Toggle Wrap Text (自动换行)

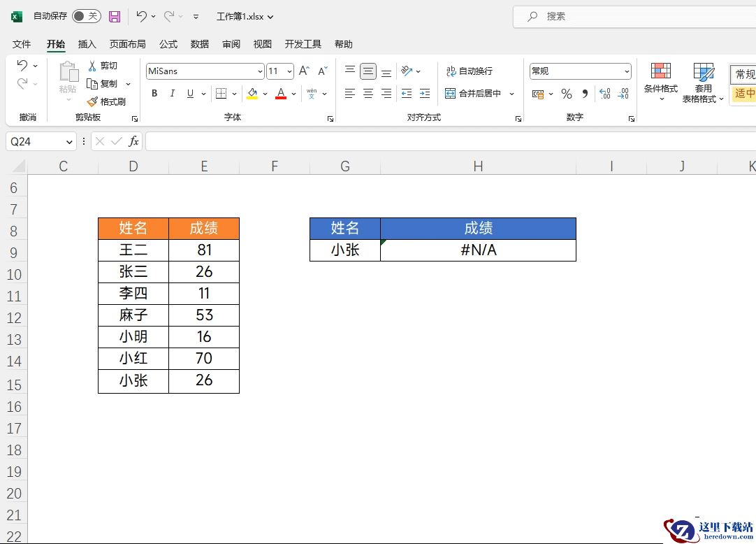pyautogui.click(x=469, y=71)
